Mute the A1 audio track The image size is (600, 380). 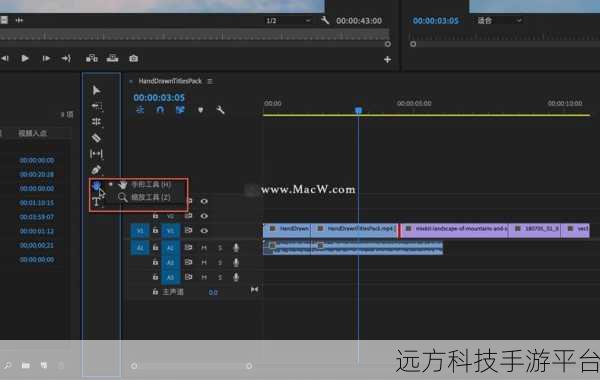click(204, 248)
